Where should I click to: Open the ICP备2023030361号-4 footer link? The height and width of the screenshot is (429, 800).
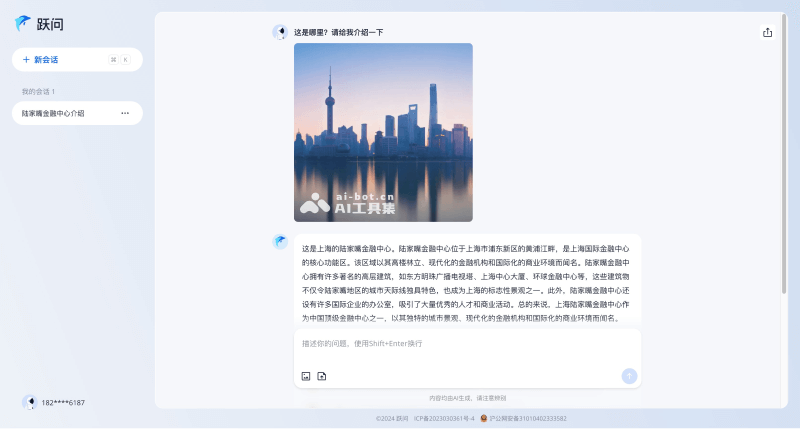(444, 418)
